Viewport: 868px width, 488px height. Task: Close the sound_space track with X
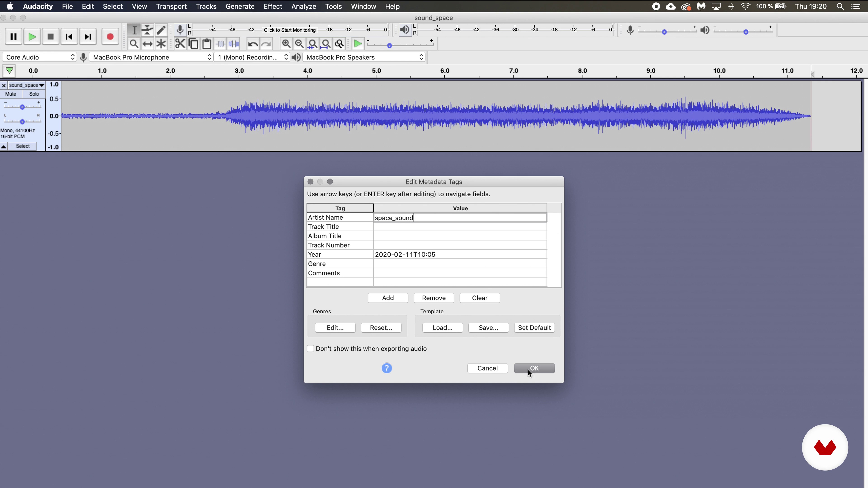click(4, 86)
